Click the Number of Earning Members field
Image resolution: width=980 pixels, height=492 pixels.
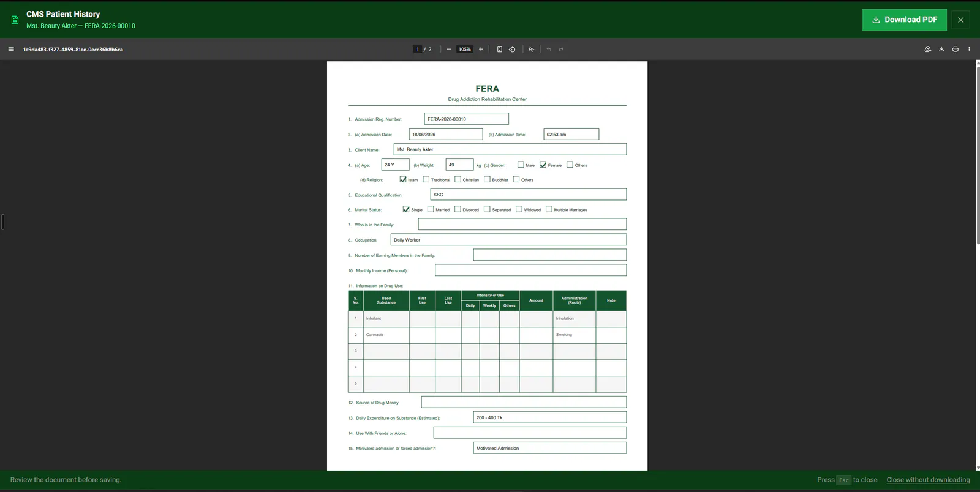pos(549,255)
